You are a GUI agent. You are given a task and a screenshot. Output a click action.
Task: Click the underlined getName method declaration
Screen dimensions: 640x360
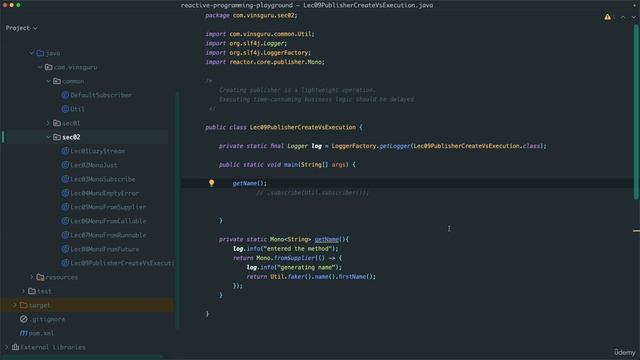click(327, 239)
